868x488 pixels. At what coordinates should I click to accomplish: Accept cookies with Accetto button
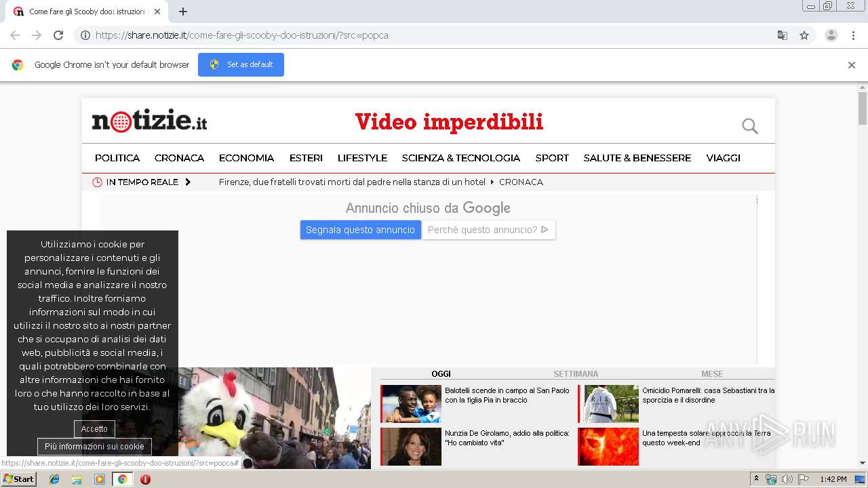(94, 429)
